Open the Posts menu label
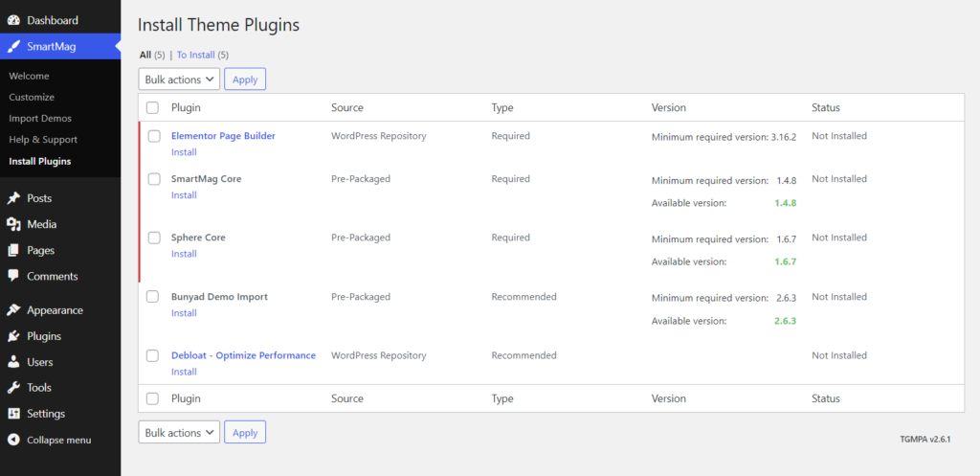This screenshot has height=476, width=980. [x=39, y=198]
